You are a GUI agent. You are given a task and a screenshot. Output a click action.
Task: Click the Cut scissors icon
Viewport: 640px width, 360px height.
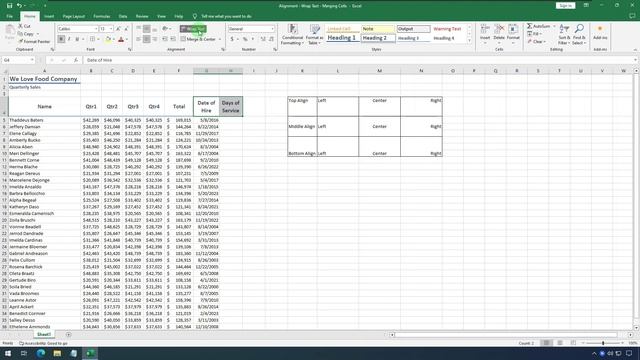[x=21, y=26]
